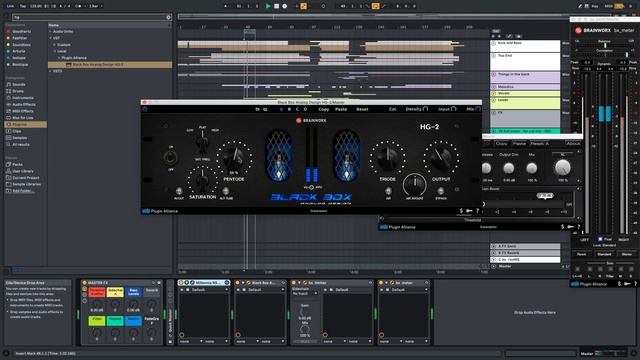Image resolution: width=640 pixels, height=360 pixels.
Task: Click the OUTPUT knob on HG-2
Action: 441,159
